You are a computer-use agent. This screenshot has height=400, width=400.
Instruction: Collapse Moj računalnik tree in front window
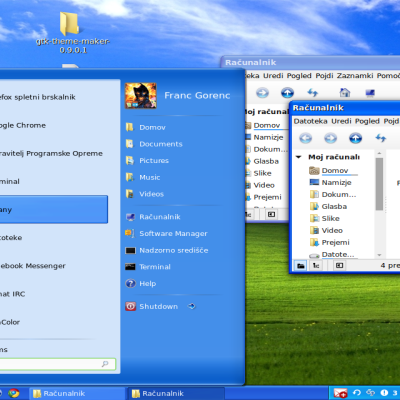(299, 157)
